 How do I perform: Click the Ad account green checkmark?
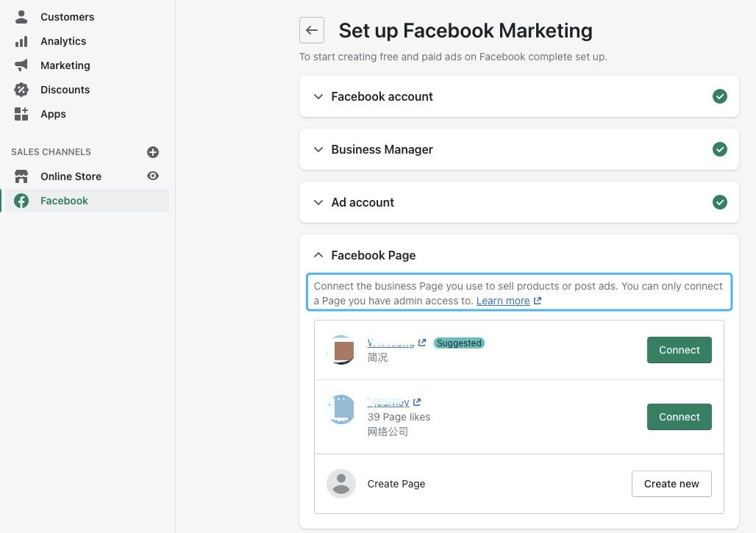coord(720,202)
